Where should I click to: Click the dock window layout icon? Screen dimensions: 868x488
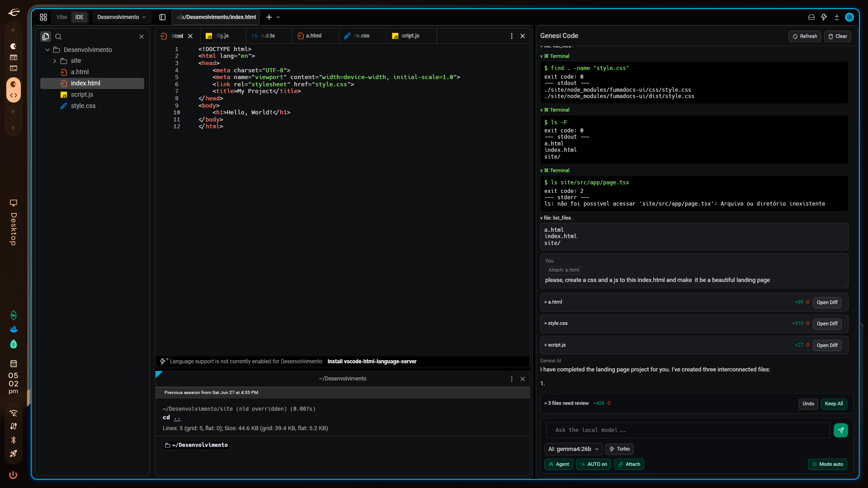[x=14, y=57]
